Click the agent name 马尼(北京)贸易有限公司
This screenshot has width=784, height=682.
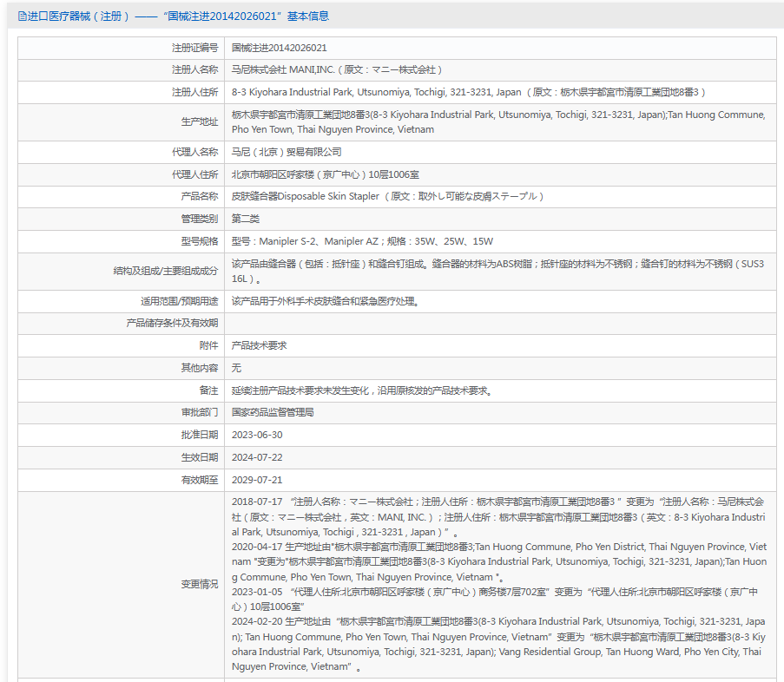pyautogui.click(x=287, y=152)
